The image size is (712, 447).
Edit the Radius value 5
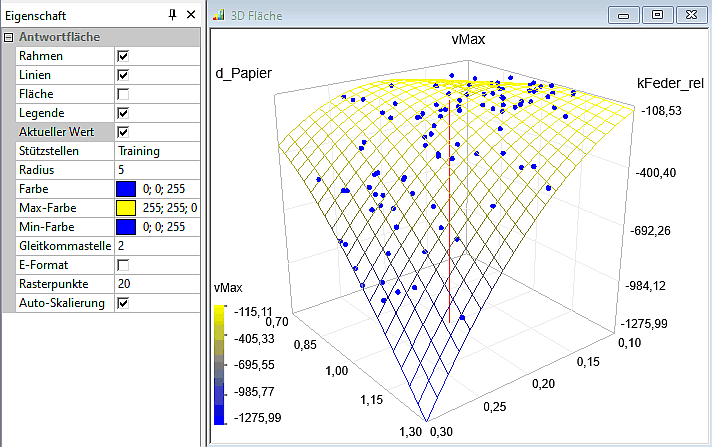tap(157, 170)
